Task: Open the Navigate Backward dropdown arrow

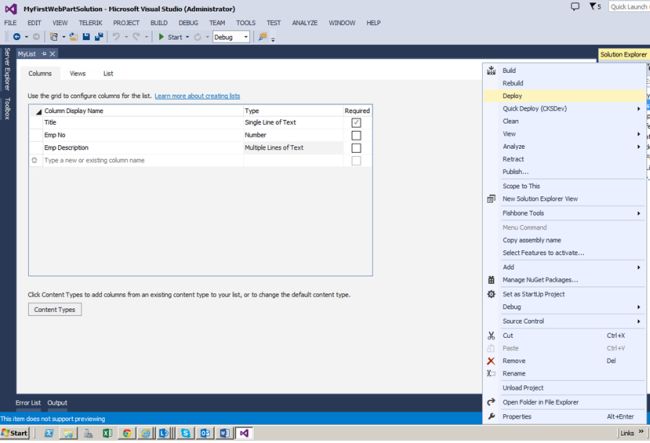Action: [27, 37]
